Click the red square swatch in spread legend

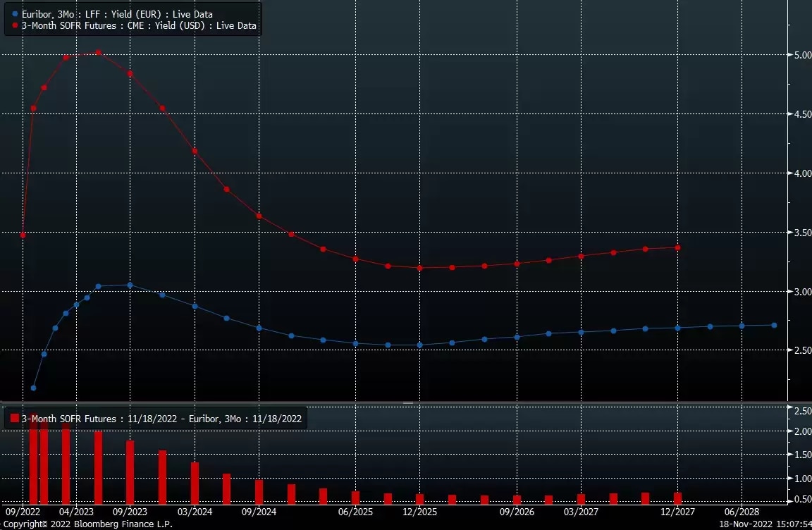15,418
